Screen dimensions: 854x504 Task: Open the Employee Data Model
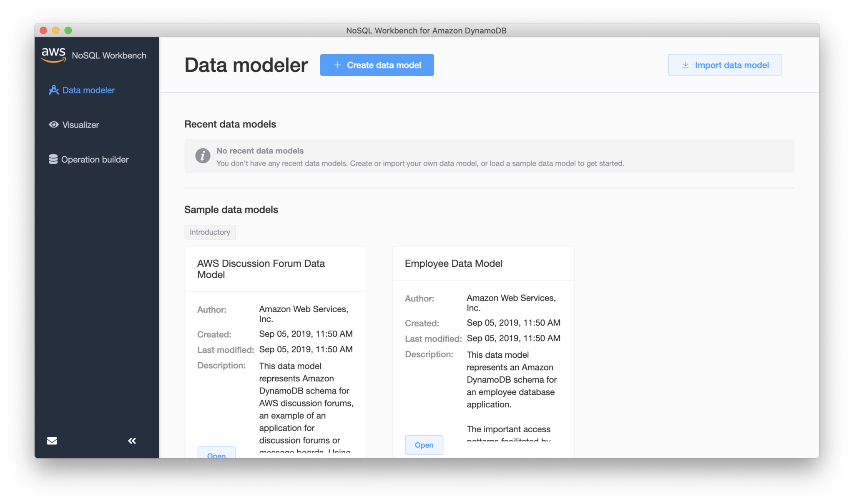pyautogui.click(x=424, y=445)
